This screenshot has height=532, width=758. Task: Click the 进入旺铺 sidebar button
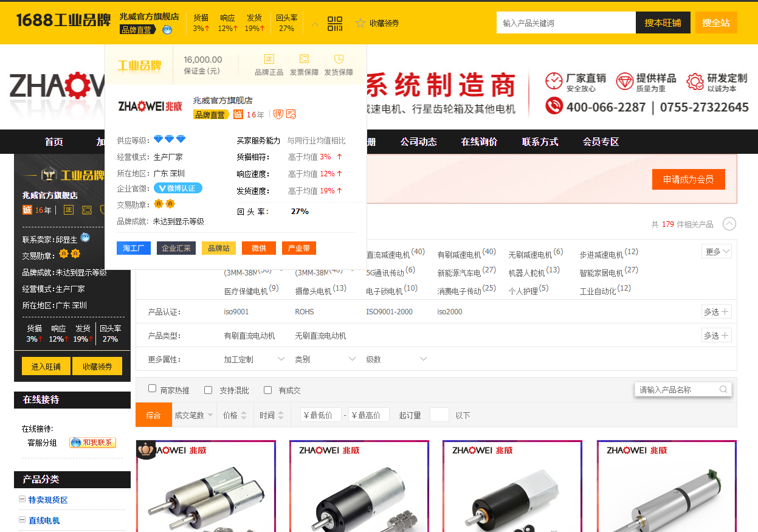click(x=46, y=367)
